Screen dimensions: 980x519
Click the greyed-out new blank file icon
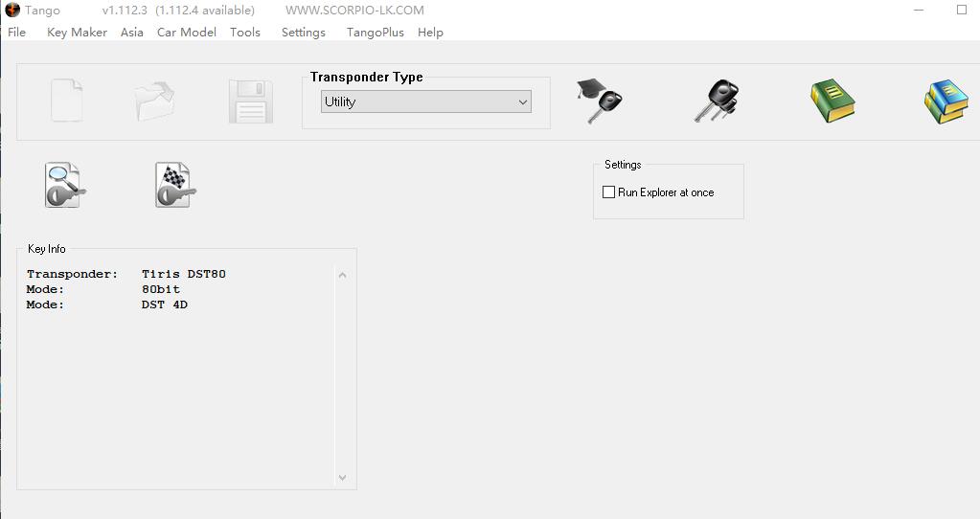pos(66,102)
